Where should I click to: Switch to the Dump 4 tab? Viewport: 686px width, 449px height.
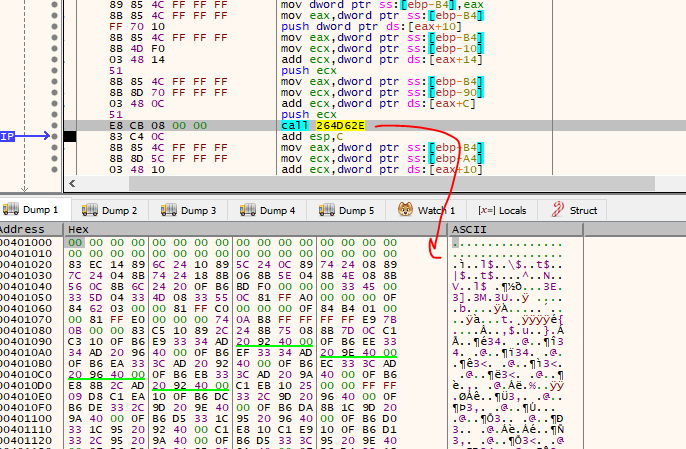click(x=267, y=210)
